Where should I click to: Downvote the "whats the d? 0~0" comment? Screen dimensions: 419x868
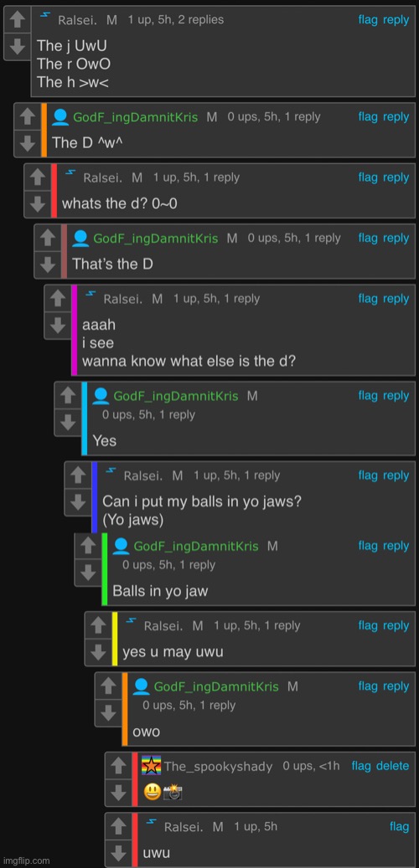point(37,203)
